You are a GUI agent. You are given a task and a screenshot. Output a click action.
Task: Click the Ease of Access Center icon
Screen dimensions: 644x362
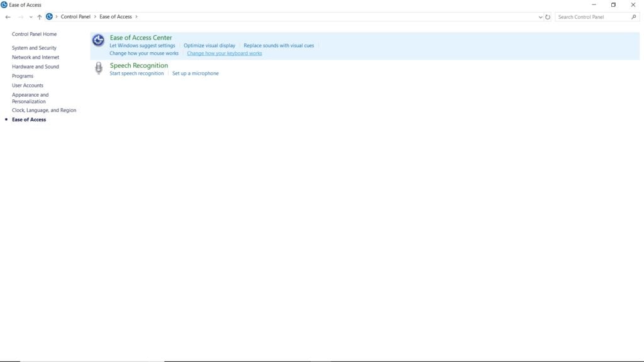[x=98, y=40]
